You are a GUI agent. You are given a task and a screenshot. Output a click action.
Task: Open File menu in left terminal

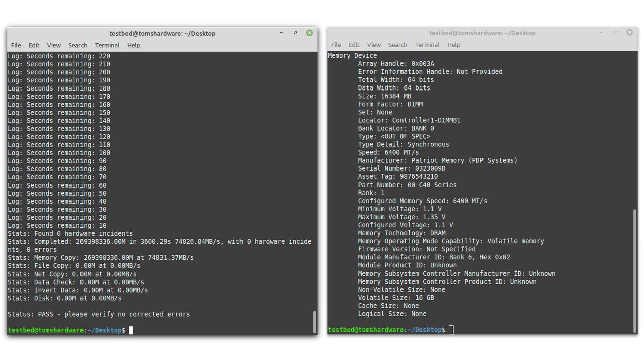[16, 45]
